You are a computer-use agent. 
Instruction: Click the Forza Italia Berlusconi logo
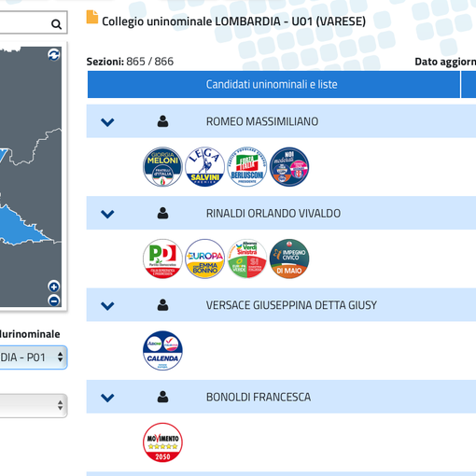coord(247,167)
